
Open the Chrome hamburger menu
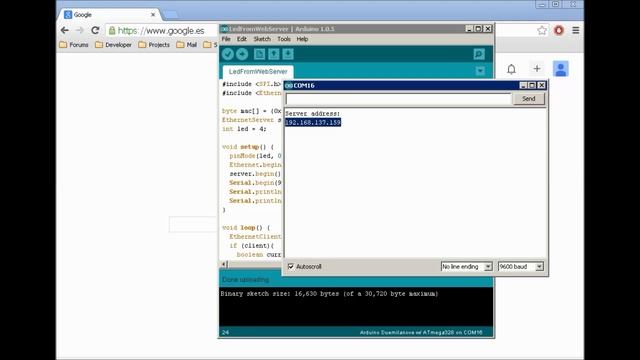(x=576, y=30)
